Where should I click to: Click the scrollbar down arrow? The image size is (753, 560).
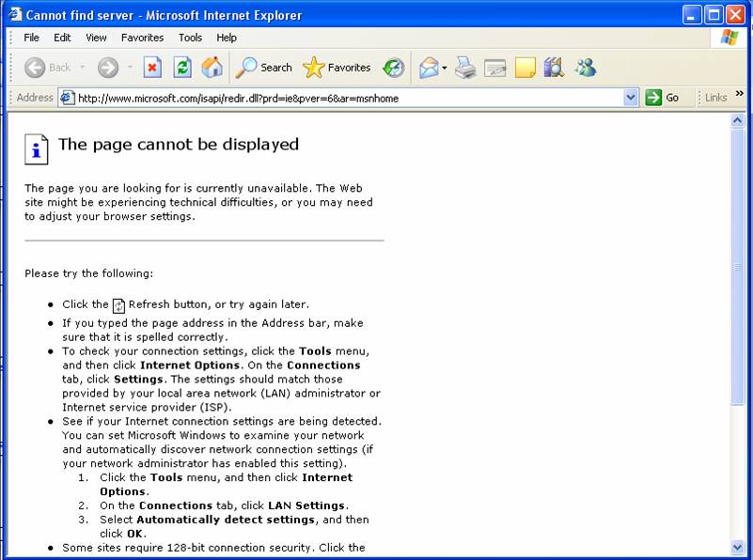[737, 546]
